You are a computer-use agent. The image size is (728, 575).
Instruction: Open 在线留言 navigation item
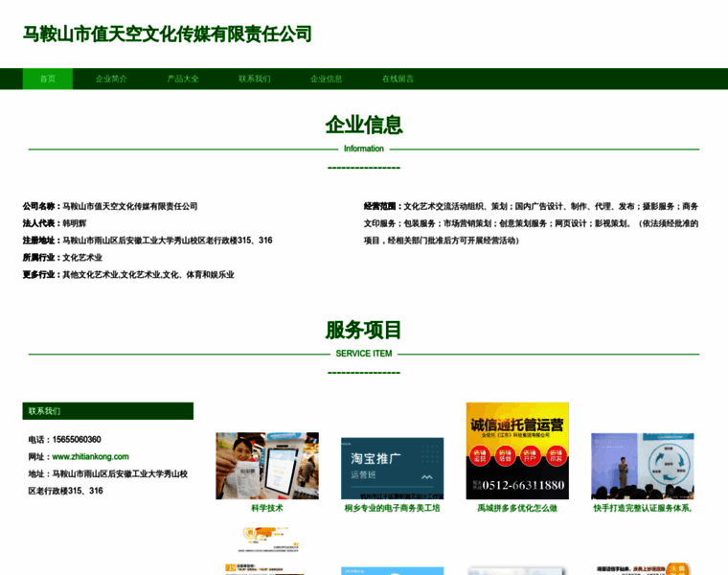tap(398, 79)
